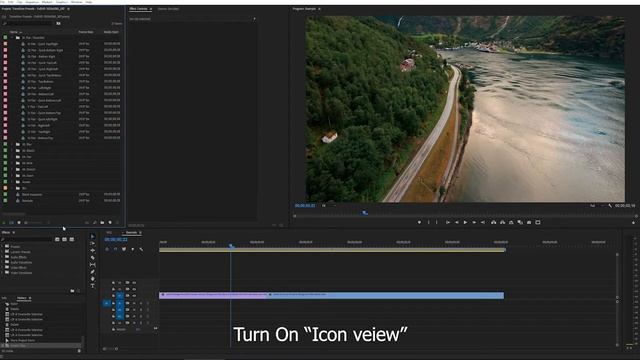Click Add Marker in the Program Monitor
Viewport: 640px width, 360px height.
pos(419,222)
